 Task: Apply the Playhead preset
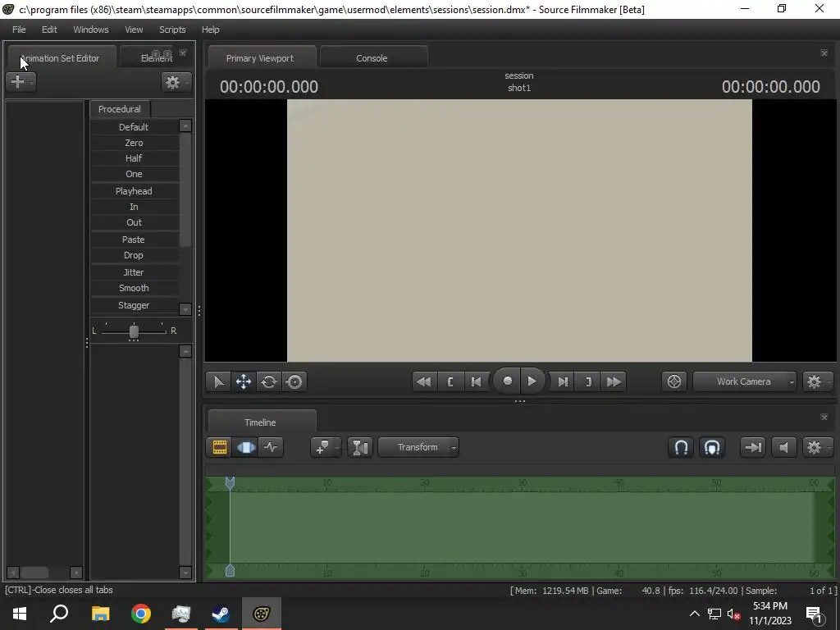click(x=134, y=190)
